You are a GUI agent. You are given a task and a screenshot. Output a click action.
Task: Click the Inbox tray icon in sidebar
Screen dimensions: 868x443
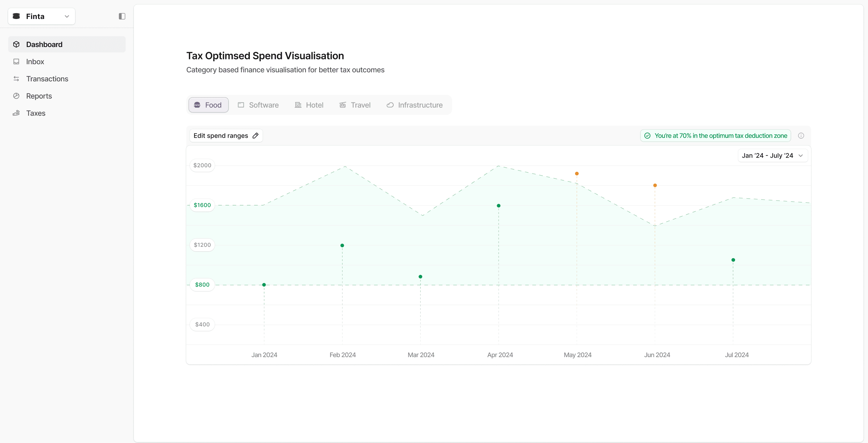[x=16, y=62]
